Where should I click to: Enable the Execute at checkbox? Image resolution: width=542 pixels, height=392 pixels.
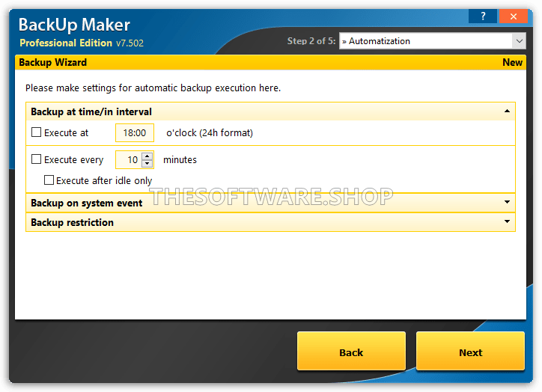point(36,132)
